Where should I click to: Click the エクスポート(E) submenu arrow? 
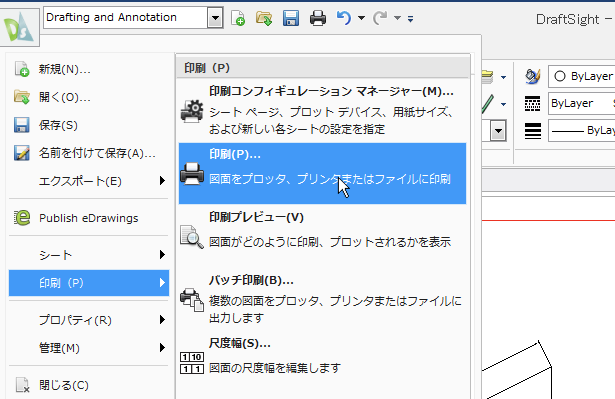click(162, 180)
